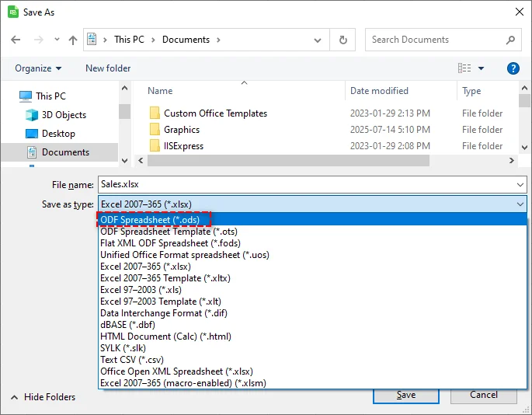
Task: Click the Custom Office Templates folder icon
Action: click(155, 113)
